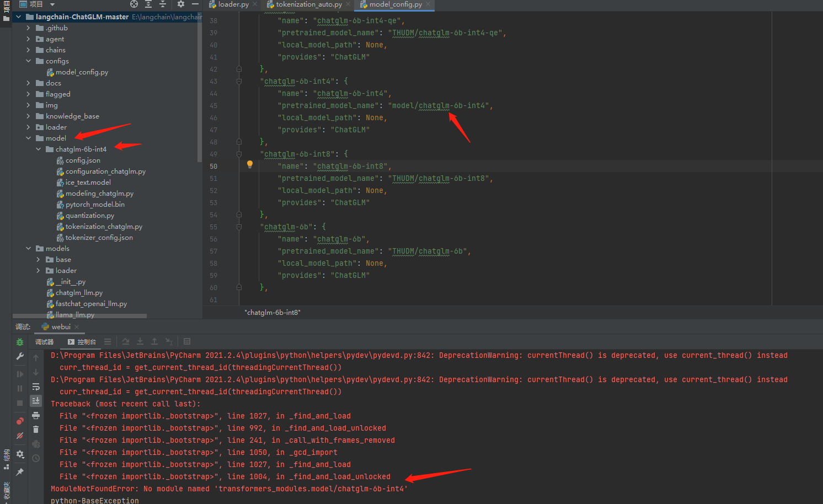Screen dimensions: 823x504
Task: Switch to the 调试器 debugger tab
Action: coord(45,342)
